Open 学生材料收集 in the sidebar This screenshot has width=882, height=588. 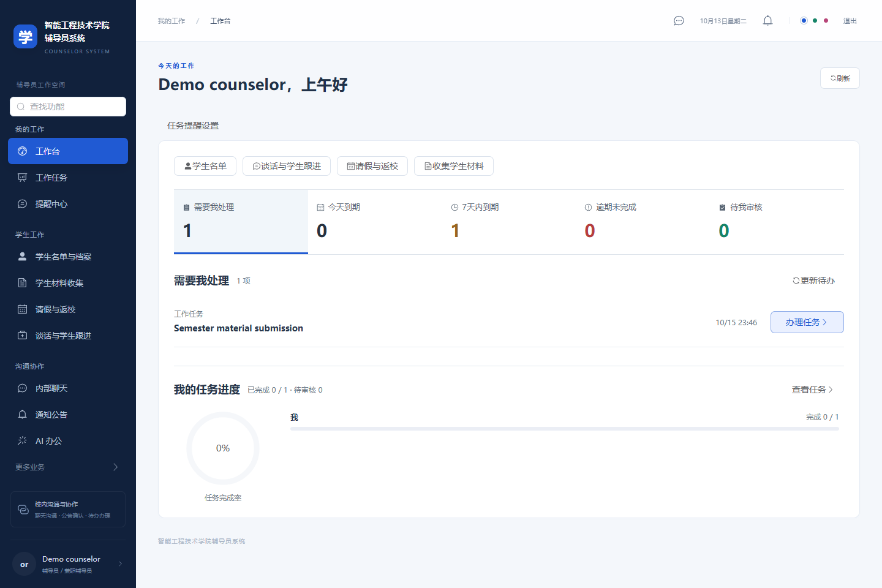point(68,283)
